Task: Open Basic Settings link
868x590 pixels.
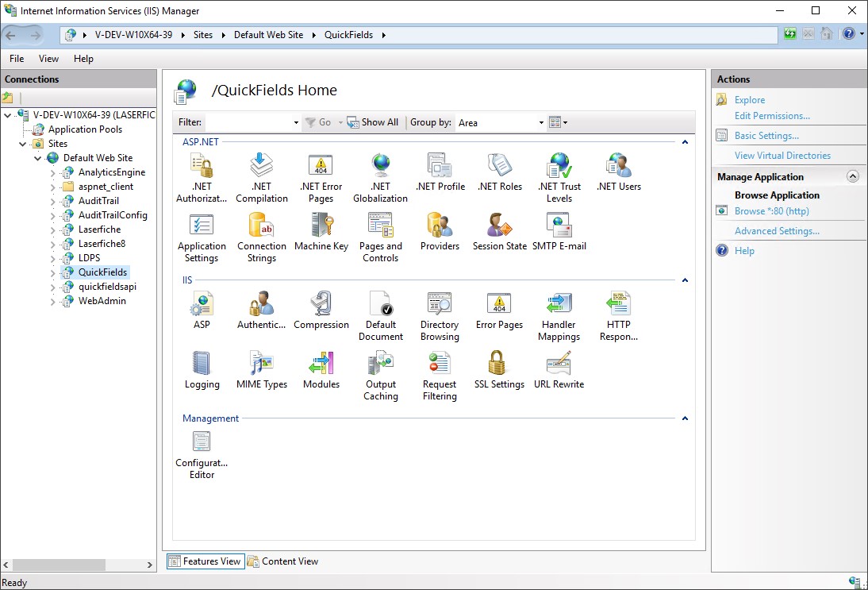Action: (x=766, y=136)
